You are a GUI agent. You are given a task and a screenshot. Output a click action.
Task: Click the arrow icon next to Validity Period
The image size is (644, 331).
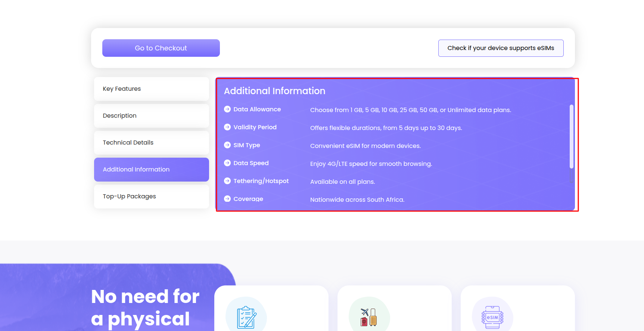pos(227,127)
